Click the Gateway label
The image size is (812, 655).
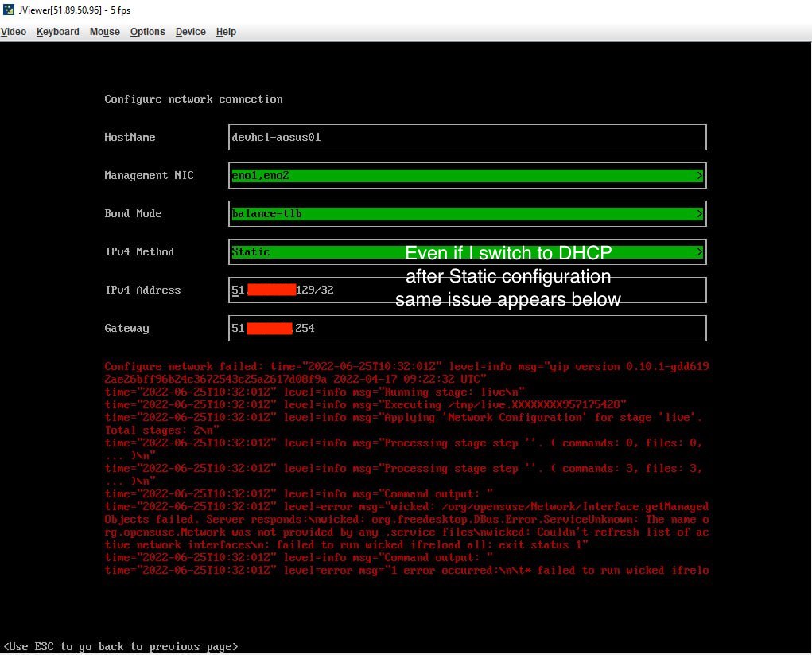(x=127, y=328)
